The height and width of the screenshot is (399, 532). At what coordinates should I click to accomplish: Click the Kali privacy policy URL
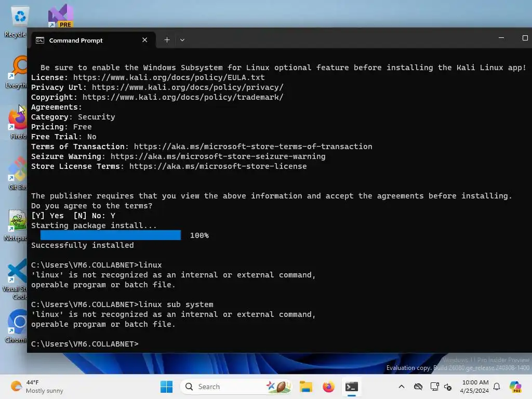click(187, 87)
